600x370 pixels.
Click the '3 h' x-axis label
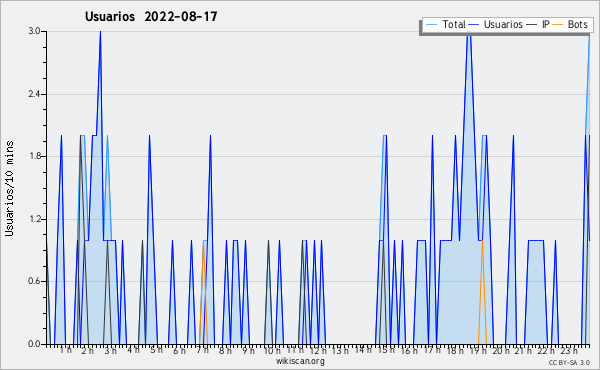click(111, 351)
